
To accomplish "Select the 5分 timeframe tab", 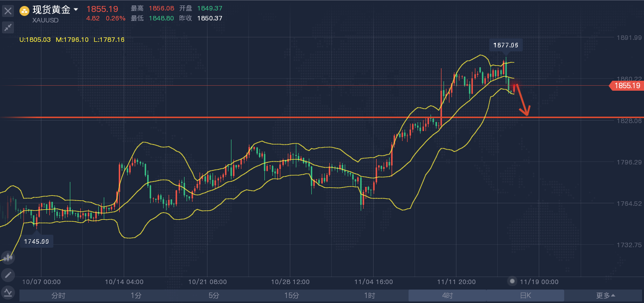I will click(x=214, y=296).
